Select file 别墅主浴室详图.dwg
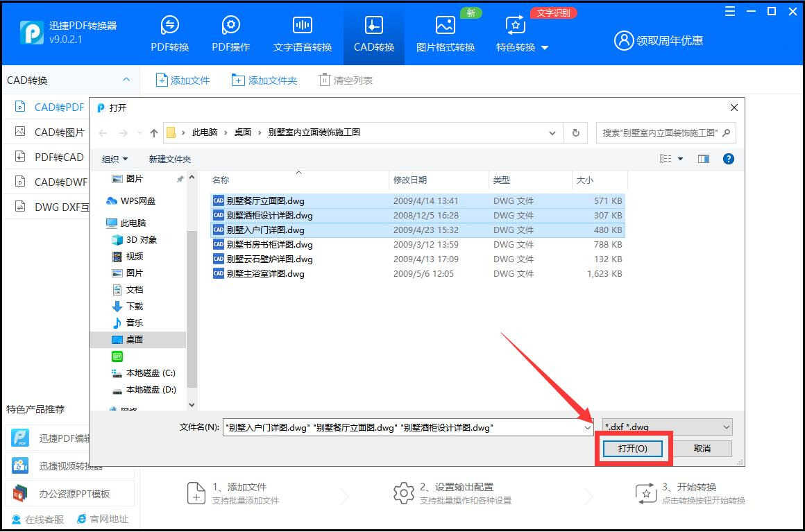Screen dimensions: 805x532 [x=417, y=273]
